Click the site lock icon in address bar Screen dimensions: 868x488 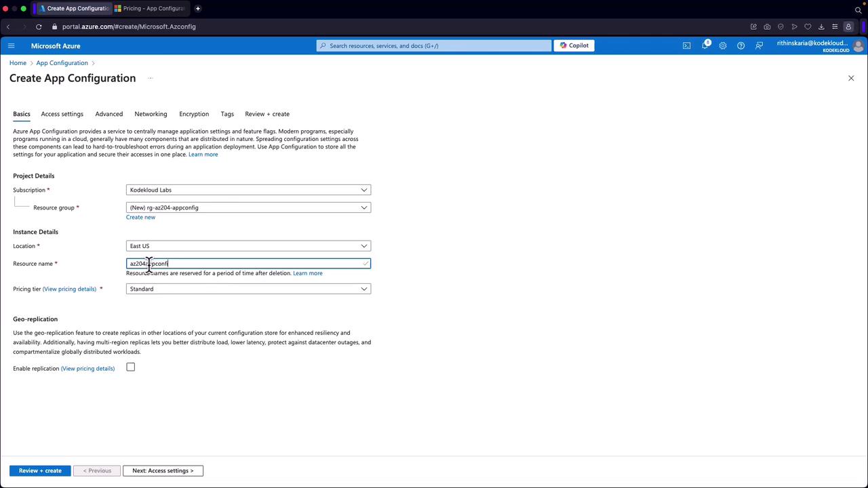click(54, 26)
